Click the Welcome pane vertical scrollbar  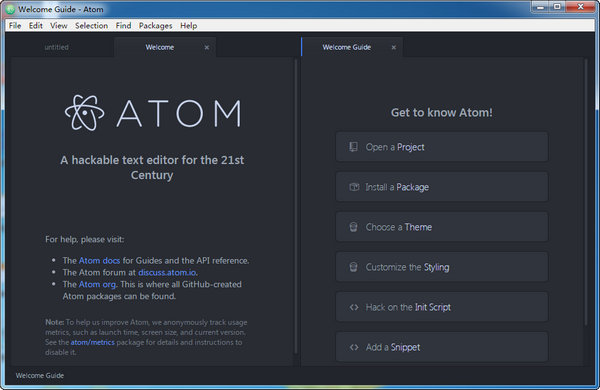[296, 207]
